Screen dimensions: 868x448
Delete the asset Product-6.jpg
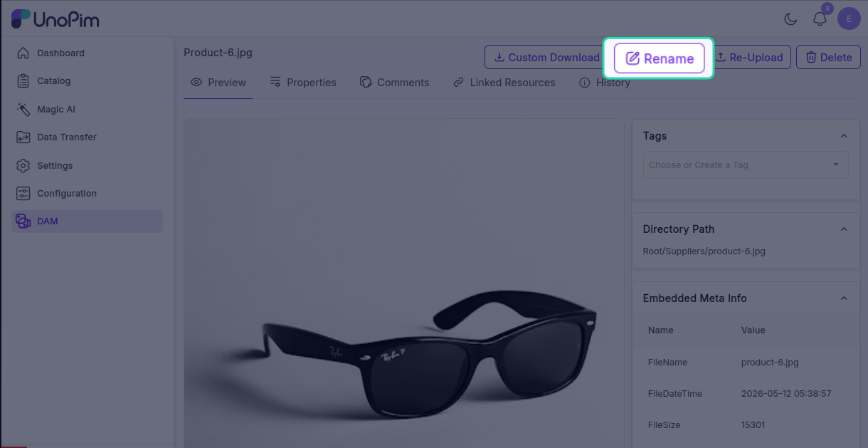coord(828,58)
